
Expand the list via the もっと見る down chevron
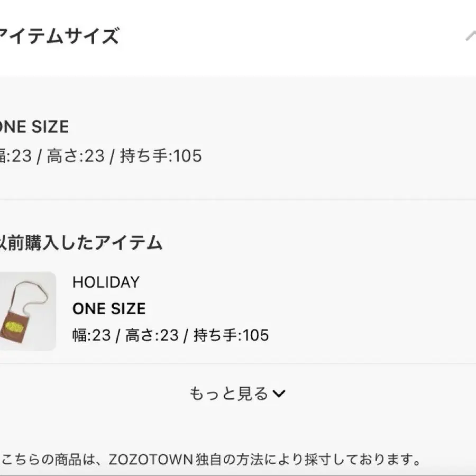[279, 393]
